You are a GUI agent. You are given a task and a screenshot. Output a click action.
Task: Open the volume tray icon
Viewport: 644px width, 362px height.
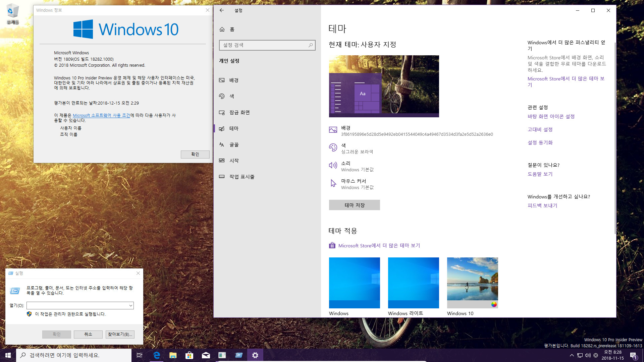[x=588, y=355]
